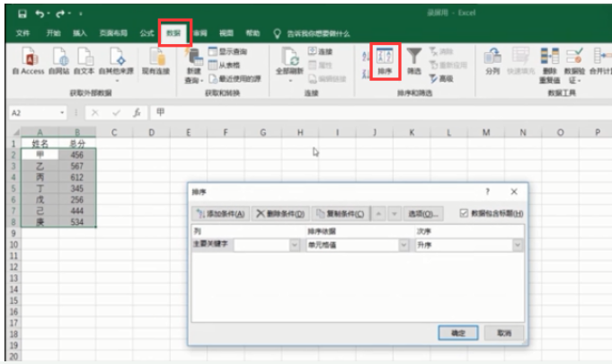Open Customize Quick Access Toolbar dropdown
Viewport: 612px width, 364px height.
tap(81, 14)
